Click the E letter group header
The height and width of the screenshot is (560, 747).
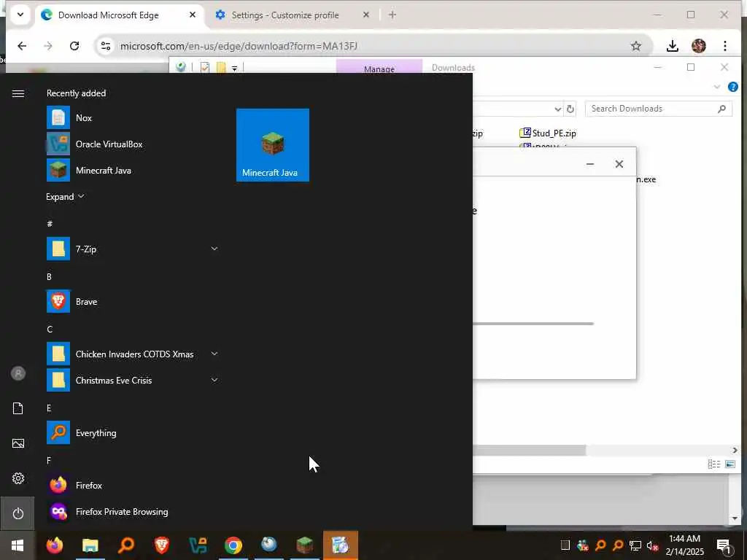tap(49, 408)
